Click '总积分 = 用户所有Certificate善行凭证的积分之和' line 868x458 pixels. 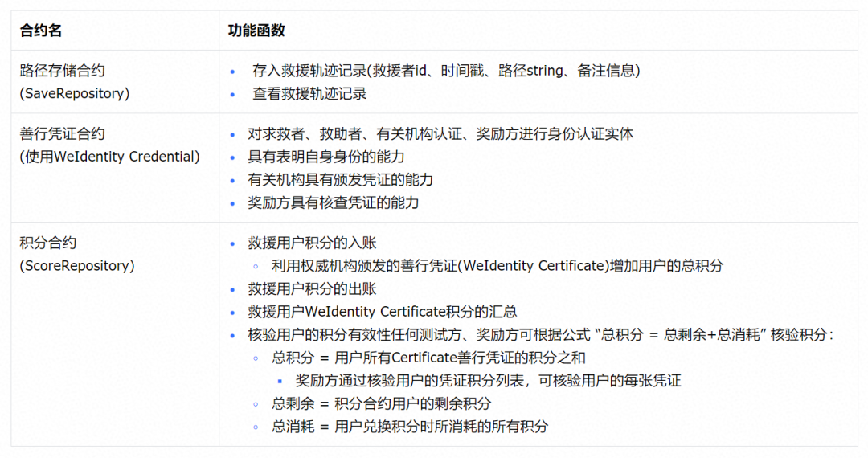point(428,358)
